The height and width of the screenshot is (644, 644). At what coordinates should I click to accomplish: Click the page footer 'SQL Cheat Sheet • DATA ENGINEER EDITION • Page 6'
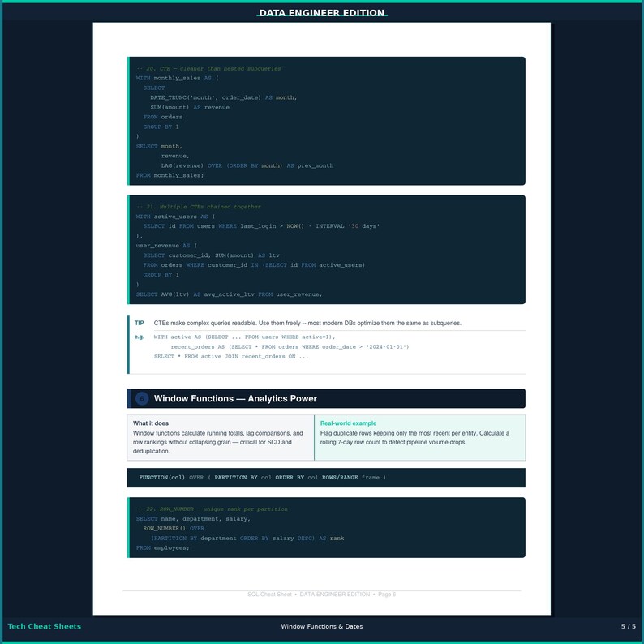(321, 595)
